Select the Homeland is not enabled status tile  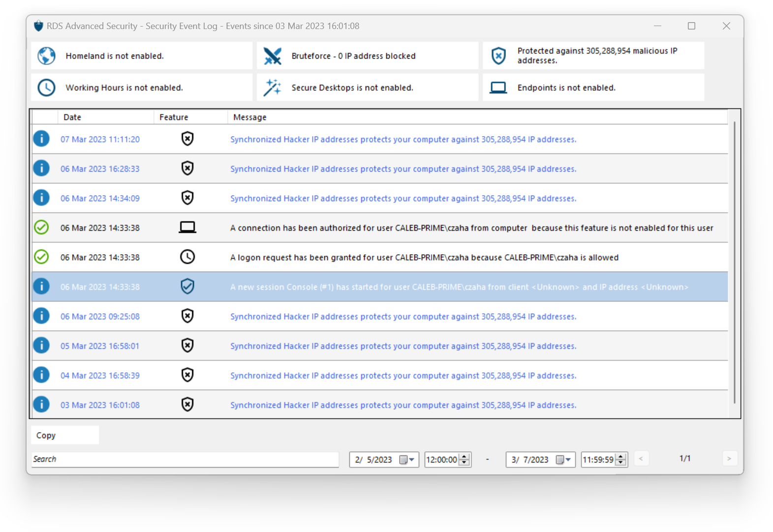click(x=142, y=56)
